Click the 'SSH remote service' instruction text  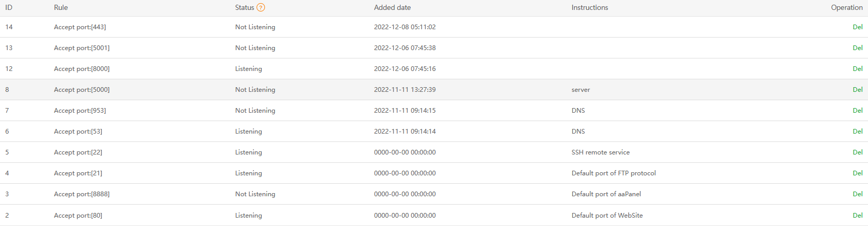coord(600,152)
